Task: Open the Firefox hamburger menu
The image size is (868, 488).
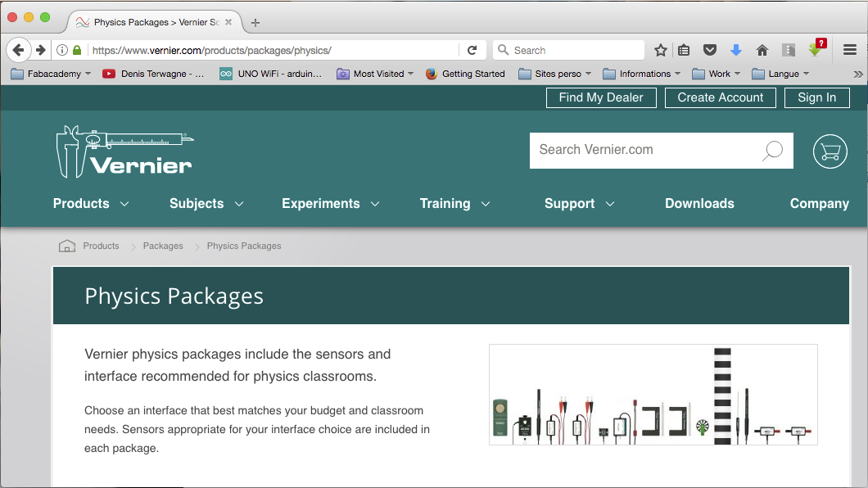Action: tap(850, 50)
